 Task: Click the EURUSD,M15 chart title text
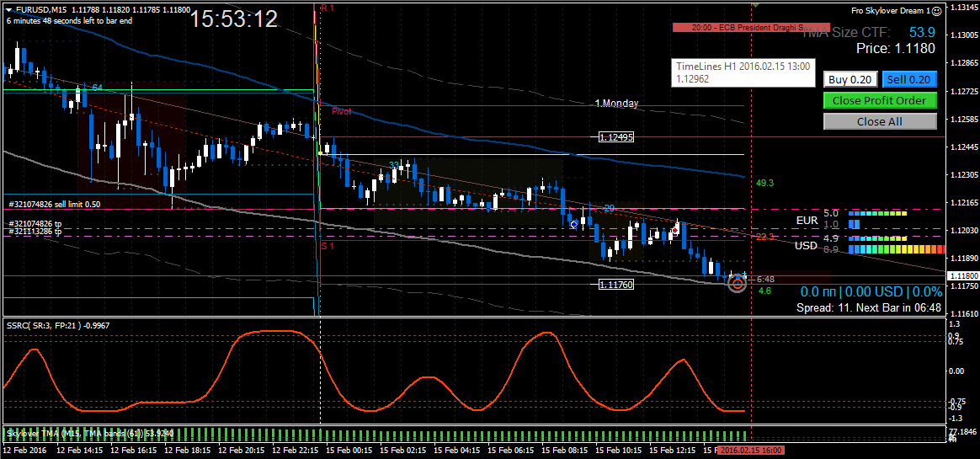tap(40, 10)
